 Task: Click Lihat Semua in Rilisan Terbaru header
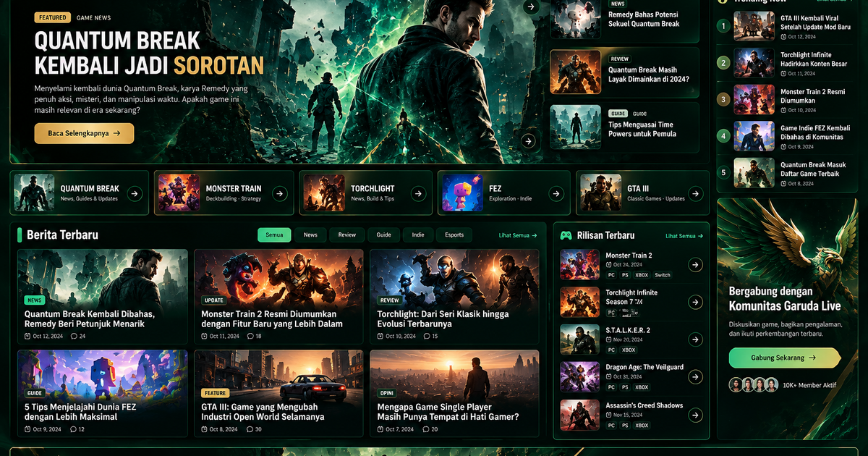pyautogui.click(x=684, y=235)
